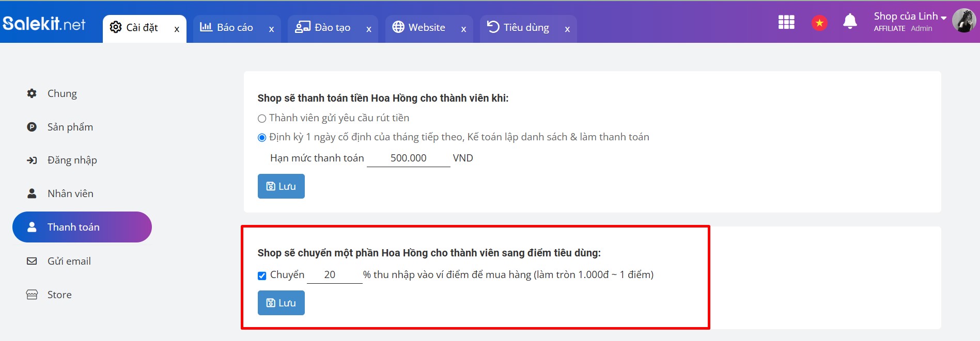Select Thành viên gửi yêu cầu rút tiền option
The height and width of the screenshot is (341, 980).
(262, 119)
